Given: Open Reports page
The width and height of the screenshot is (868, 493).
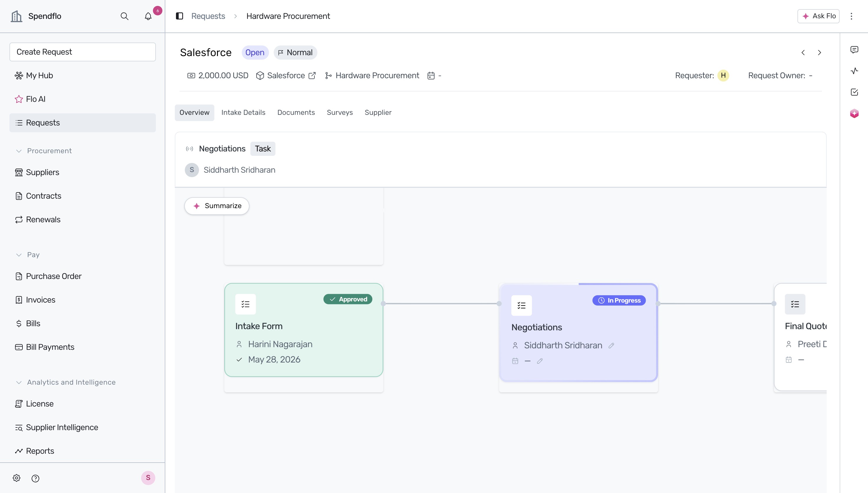Looking at the screenshot, I should [x=83, y=451].
